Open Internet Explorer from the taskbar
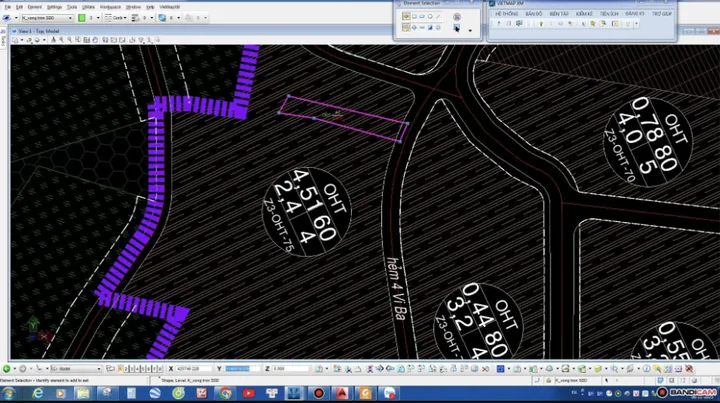The image size is (720, 403). pyautogui.click(x=37, y=393)
